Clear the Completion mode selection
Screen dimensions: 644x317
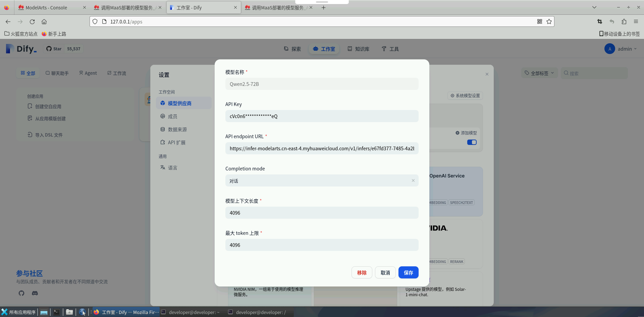click(413, 180)
